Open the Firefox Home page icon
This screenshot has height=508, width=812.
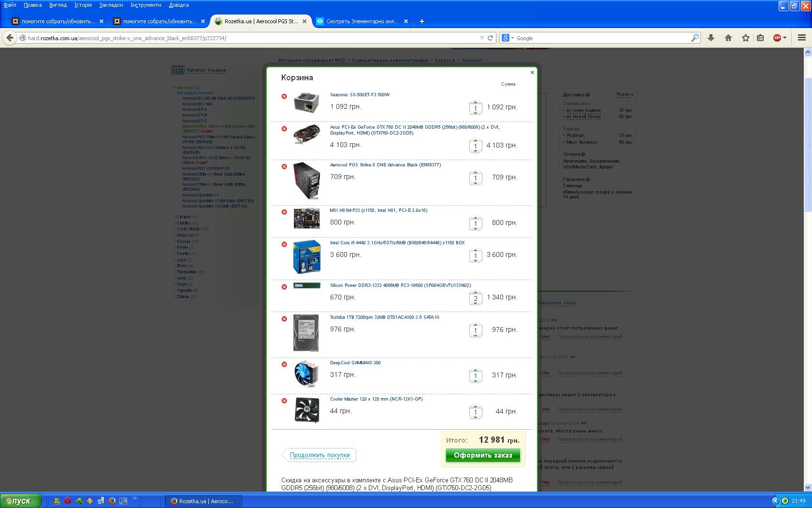pos(728,38)
